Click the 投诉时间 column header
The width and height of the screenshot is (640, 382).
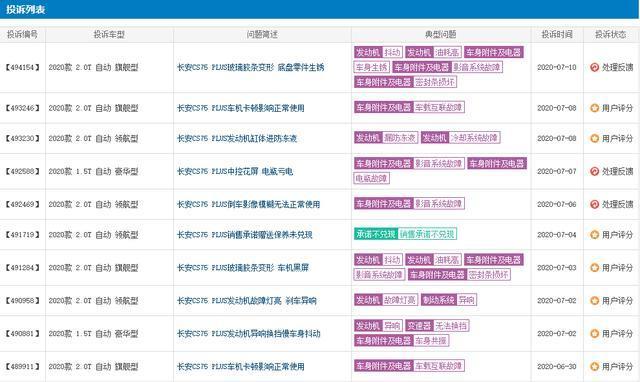557,35
